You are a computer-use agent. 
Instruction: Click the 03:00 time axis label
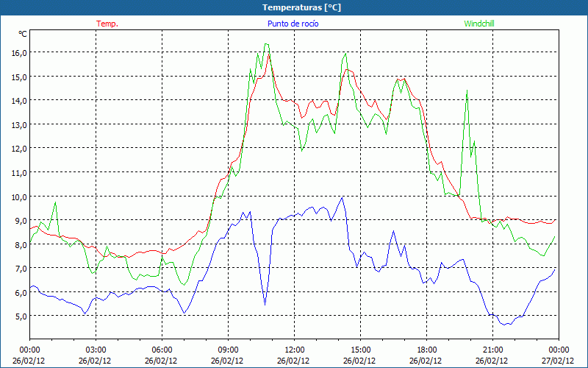(x=96, y=350)
